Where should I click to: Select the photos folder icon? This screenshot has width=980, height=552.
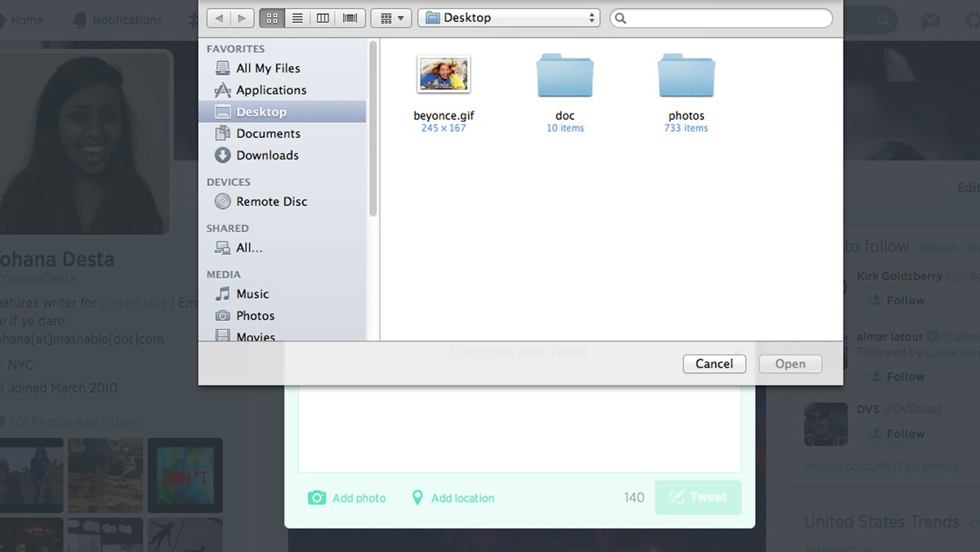coord(686,76)
